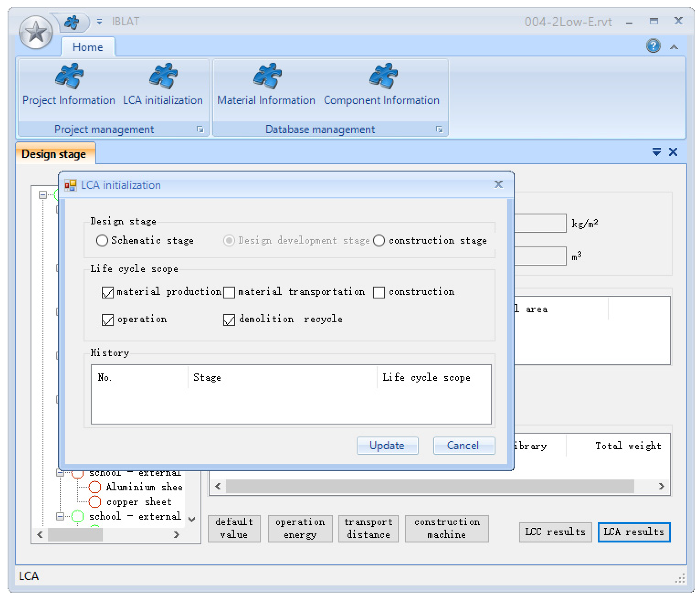700x600 pixels.
Task: Open Project Information puzzle icon
Action: point(69,77)
